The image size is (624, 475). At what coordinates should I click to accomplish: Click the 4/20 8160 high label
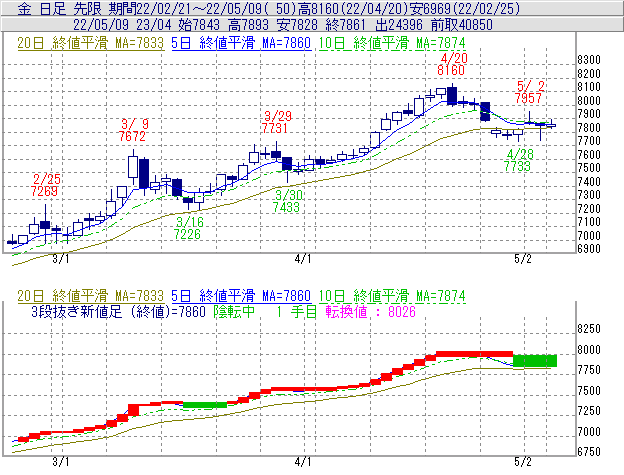[452, 64]
